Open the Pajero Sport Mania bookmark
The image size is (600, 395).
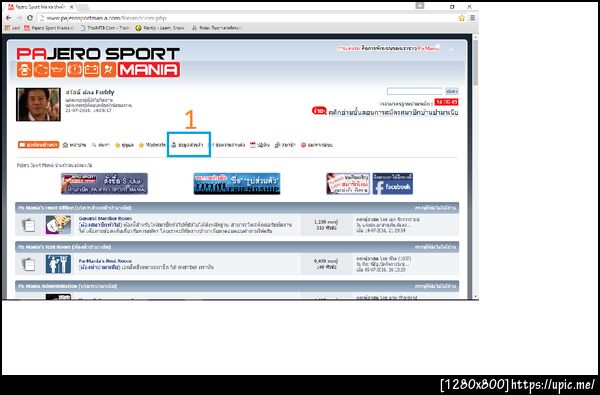click(48, 28)
